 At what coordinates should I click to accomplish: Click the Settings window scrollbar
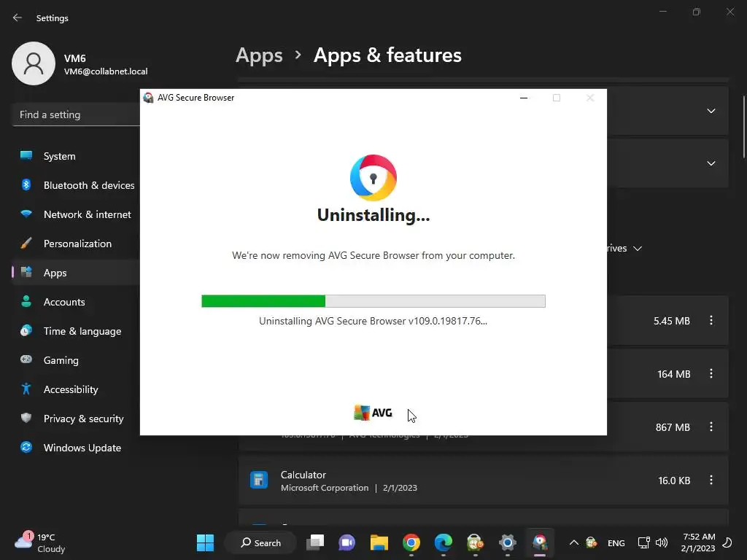coord(743,127)
